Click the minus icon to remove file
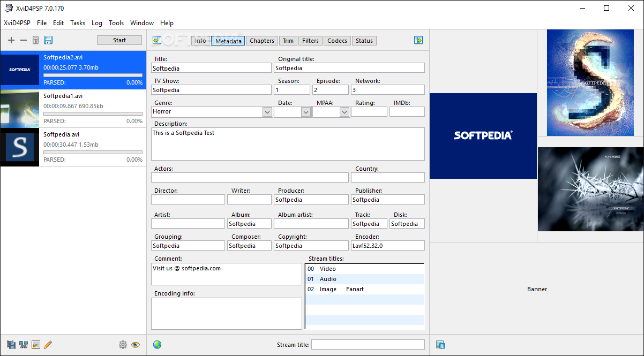Screen dimensions: 644x356 [23, 40]
